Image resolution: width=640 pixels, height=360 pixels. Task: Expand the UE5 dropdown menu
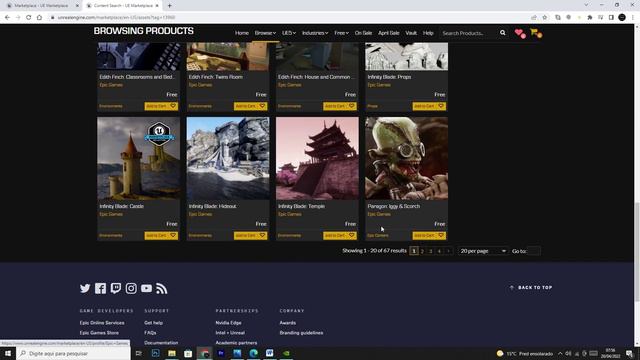pos(289,33)
